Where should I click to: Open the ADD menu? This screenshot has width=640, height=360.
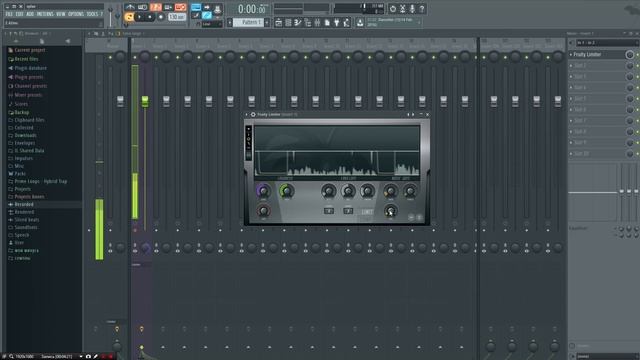tap(30, 14)
